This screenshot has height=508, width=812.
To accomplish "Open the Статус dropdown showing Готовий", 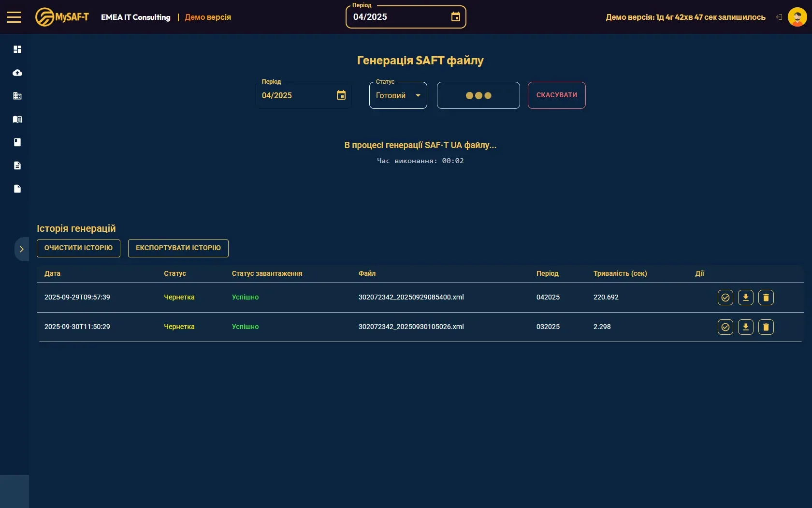I will [398, 95].
